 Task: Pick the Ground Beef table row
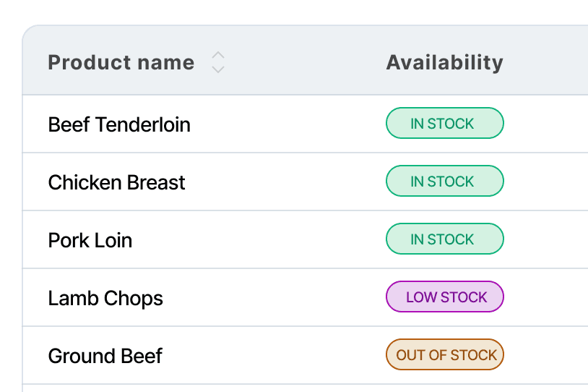click(303, 356)
